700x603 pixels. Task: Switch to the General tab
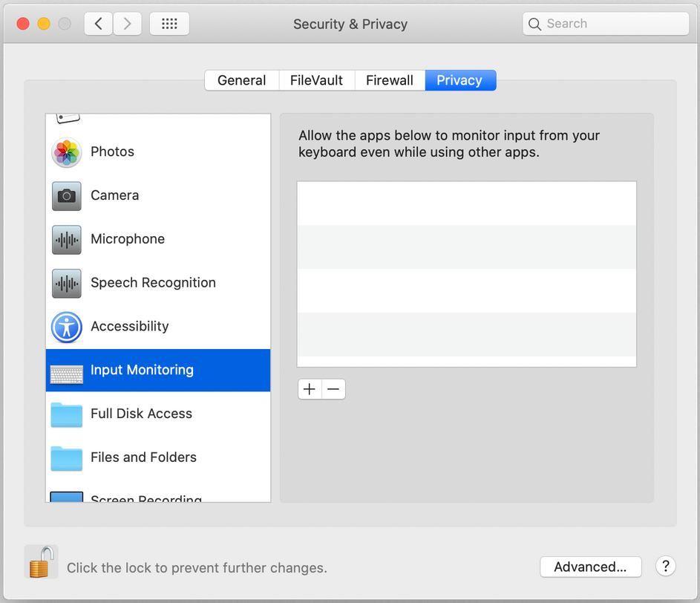click(241, 80)
